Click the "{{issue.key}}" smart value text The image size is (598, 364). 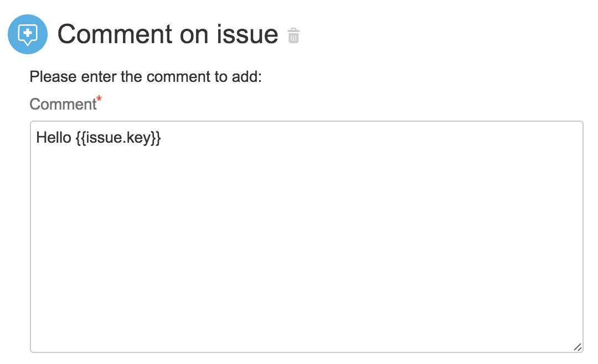point(118,137)
